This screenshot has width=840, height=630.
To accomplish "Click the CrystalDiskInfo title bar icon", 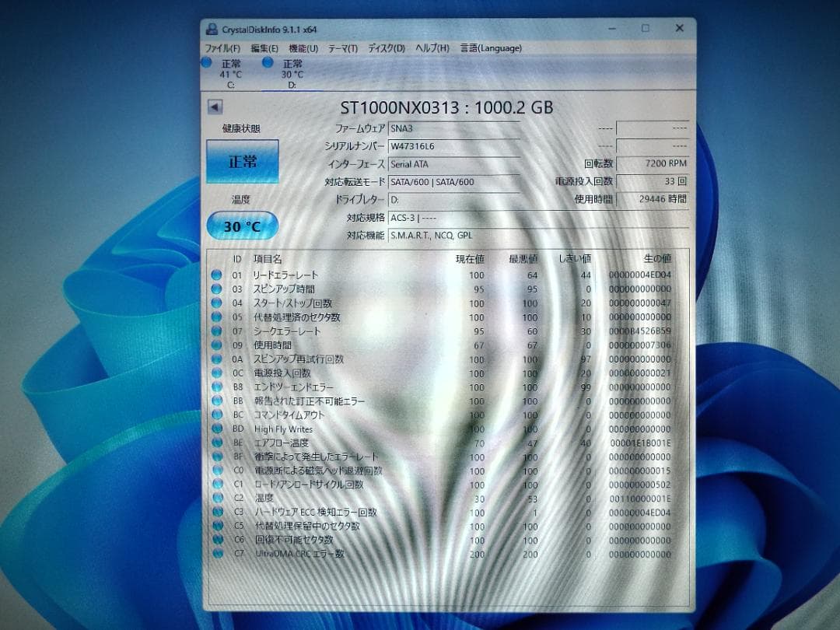I will click(211, 26).
